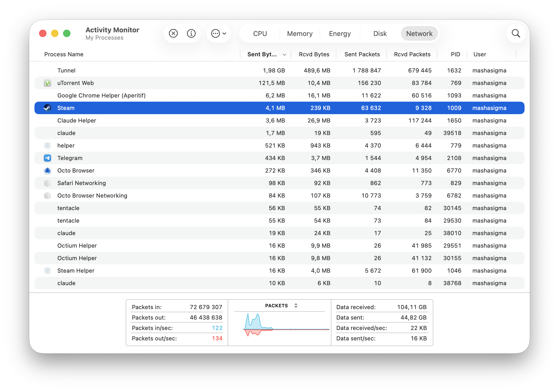Switch to the Disk tab
559x392 pixels.
380,34
